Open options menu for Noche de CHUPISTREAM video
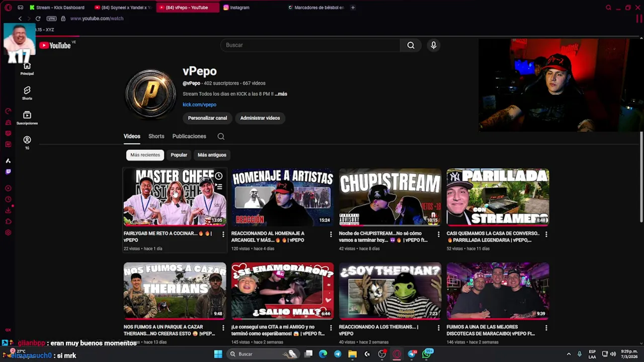Viewport: 644px width, 362px height. 439,234
